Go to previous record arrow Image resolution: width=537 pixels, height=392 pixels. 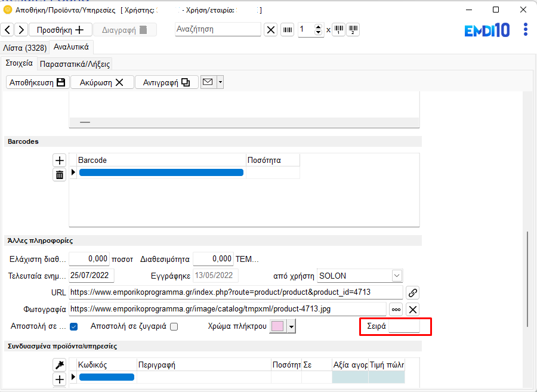pyautogui.click(x=7, y=30)
